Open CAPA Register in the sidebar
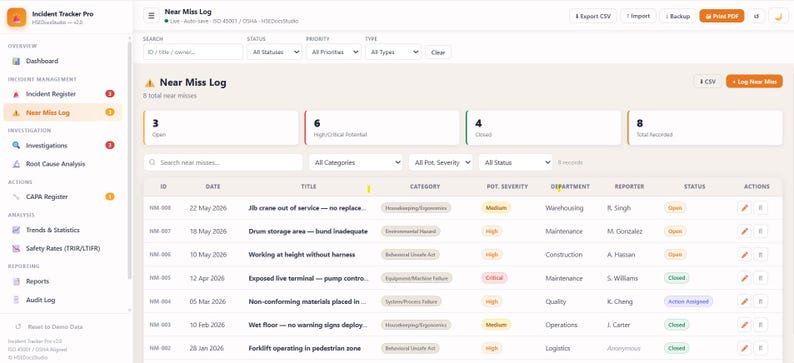 coord(62,197)
